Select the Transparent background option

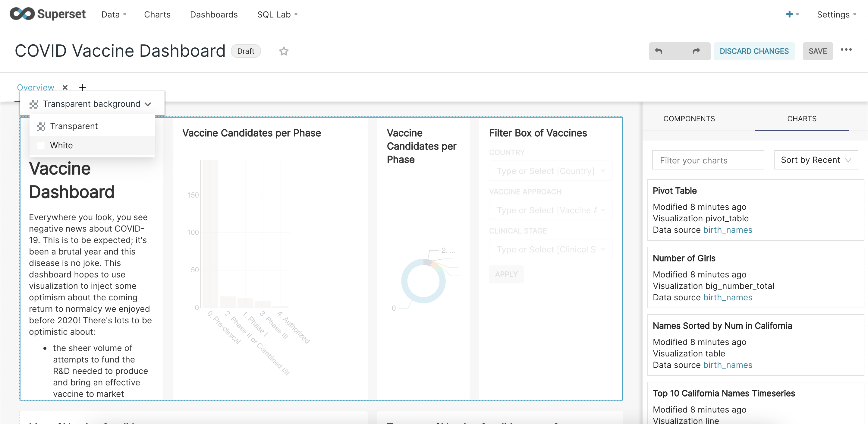click(74, 126)
